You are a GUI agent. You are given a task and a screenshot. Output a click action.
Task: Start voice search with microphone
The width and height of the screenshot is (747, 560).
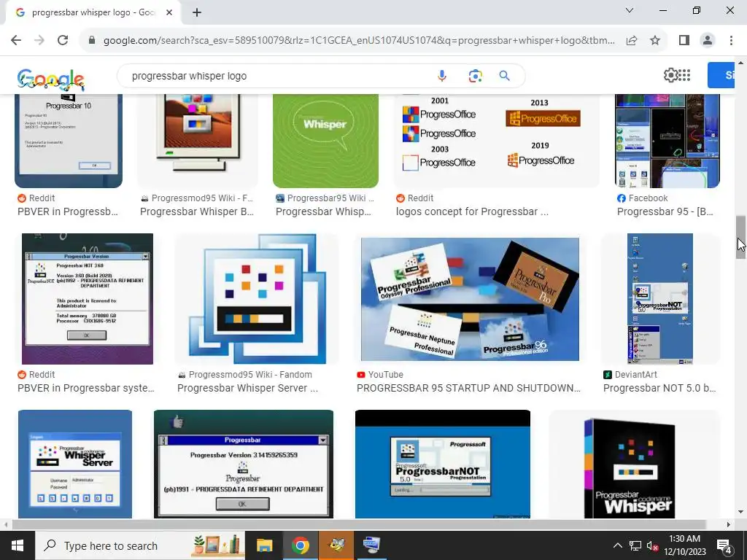click(442, 76)
